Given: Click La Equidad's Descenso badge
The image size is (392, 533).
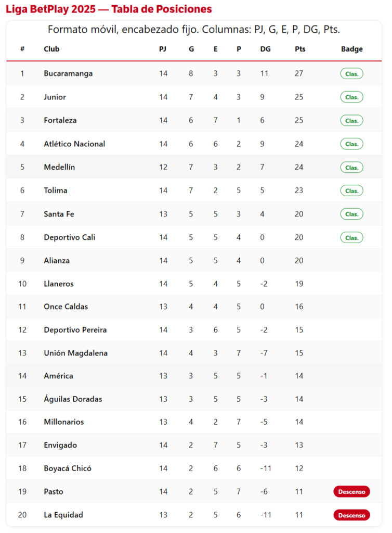Looking at the screenshot, I should (x=351, y=515).
